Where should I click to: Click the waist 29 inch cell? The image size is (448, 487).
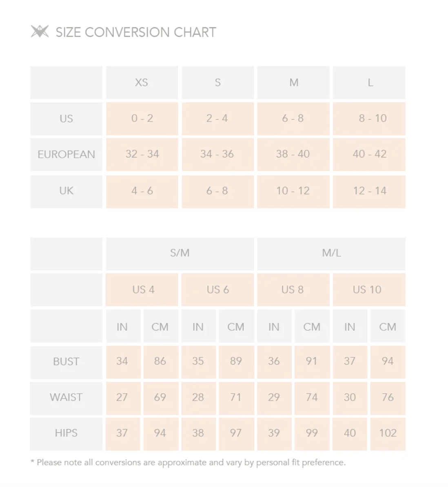(x=274, y=397)
